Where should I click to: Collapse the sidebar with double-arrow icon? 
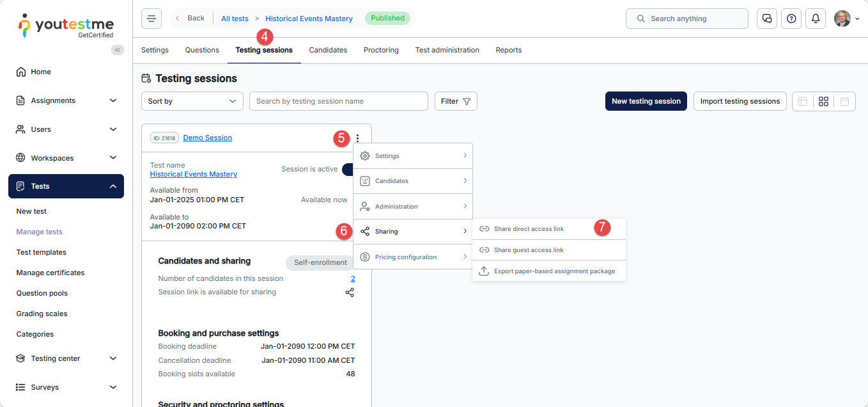pos(118,50)
